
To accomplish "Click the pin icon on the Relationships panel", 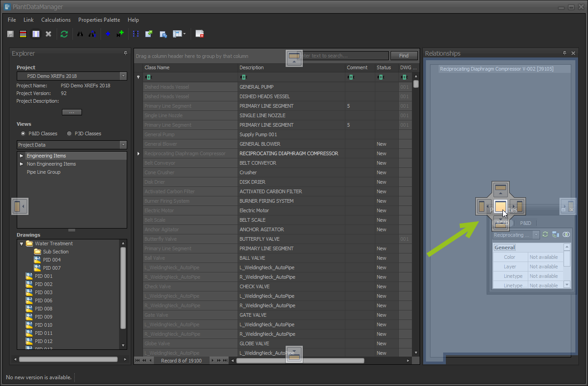I will pos(564,53).
